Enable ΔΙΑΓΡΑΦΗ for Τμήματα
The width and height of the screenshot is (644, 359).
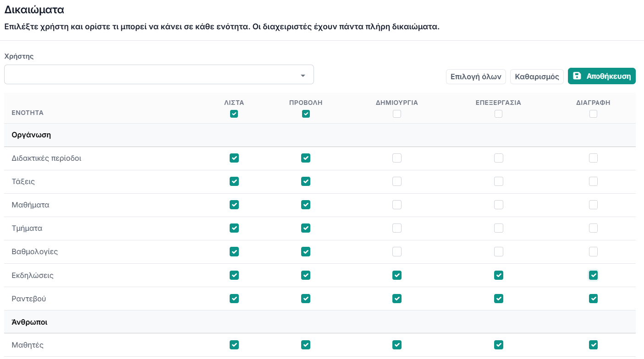[593, 228]
